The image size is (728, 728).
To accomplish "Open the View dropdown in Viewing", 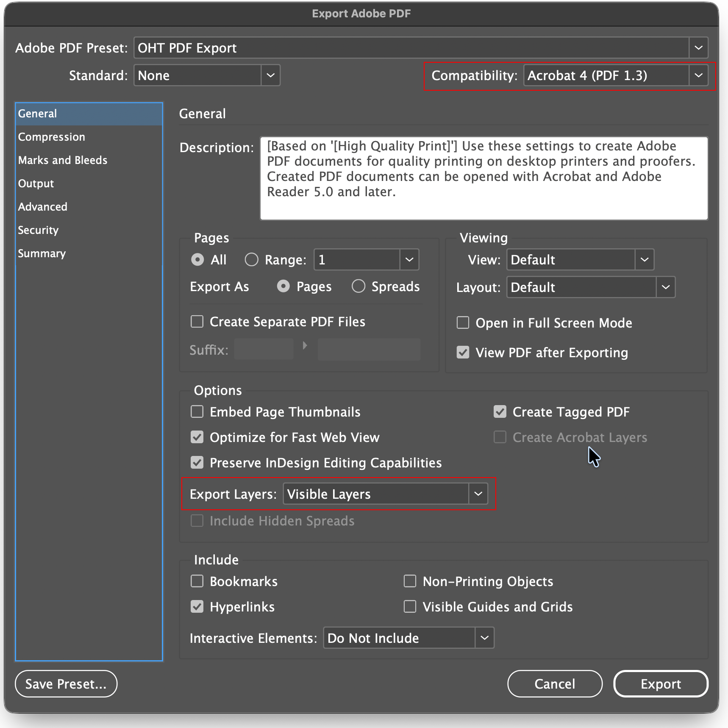I will pyautogui.click(x=644, y=260).
